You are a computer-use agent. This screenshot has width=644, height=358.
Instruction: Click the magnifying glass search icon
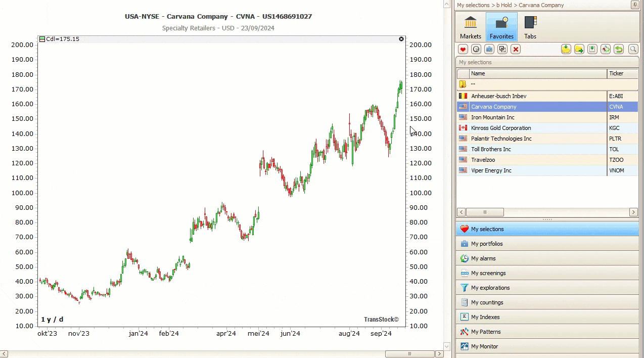click(632, 49)
